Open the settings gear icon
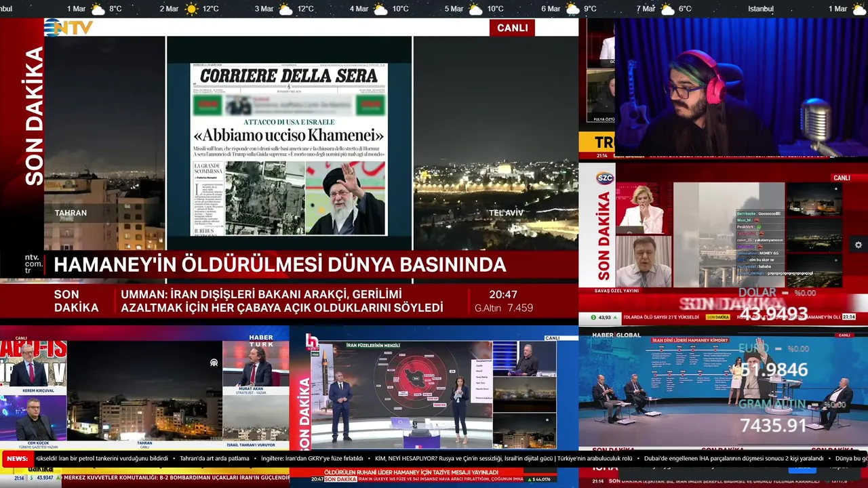The image size is (868, 488). pyautogui.click(x=859, y=245)
